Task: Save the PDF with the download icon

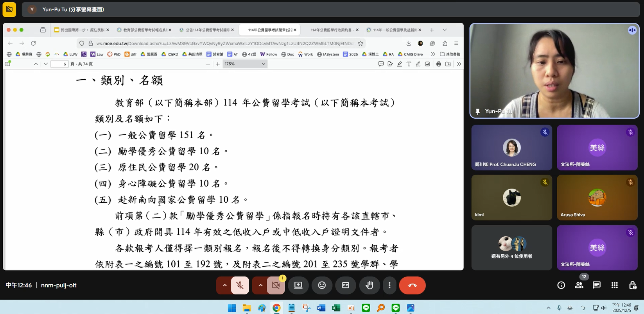Action: pos(448,64)
